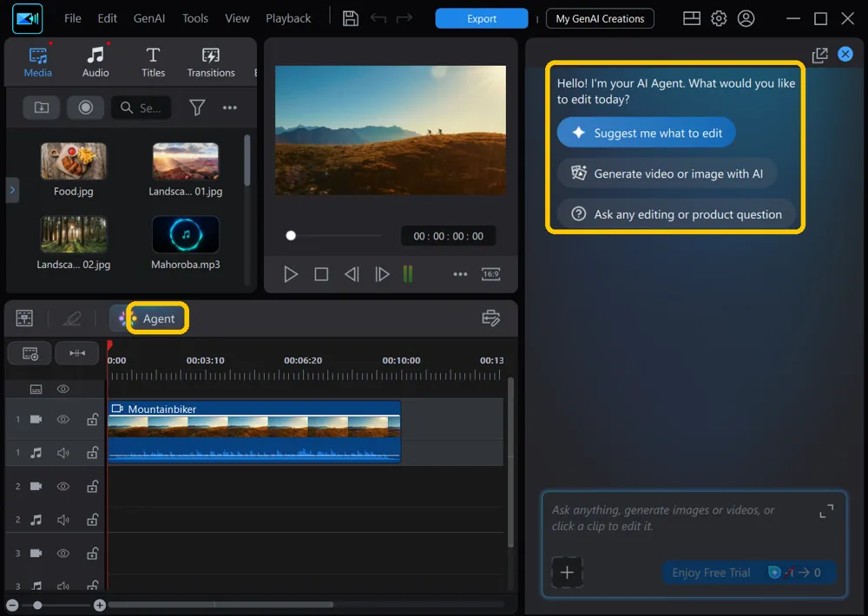
Task: Mute audio track 1 speaker icon
Action: pyautogui.click(x=63, y=453)
